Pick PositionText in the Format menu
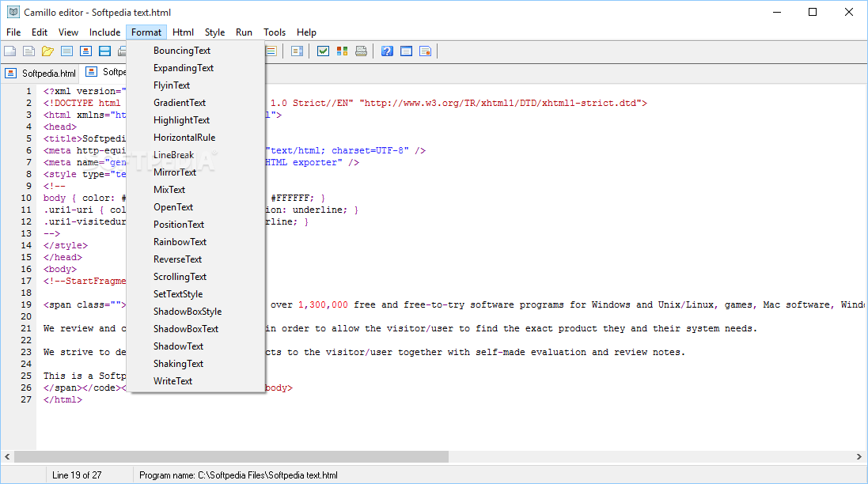The width and height of the screenshot is (868, 484). click(196, 225)
